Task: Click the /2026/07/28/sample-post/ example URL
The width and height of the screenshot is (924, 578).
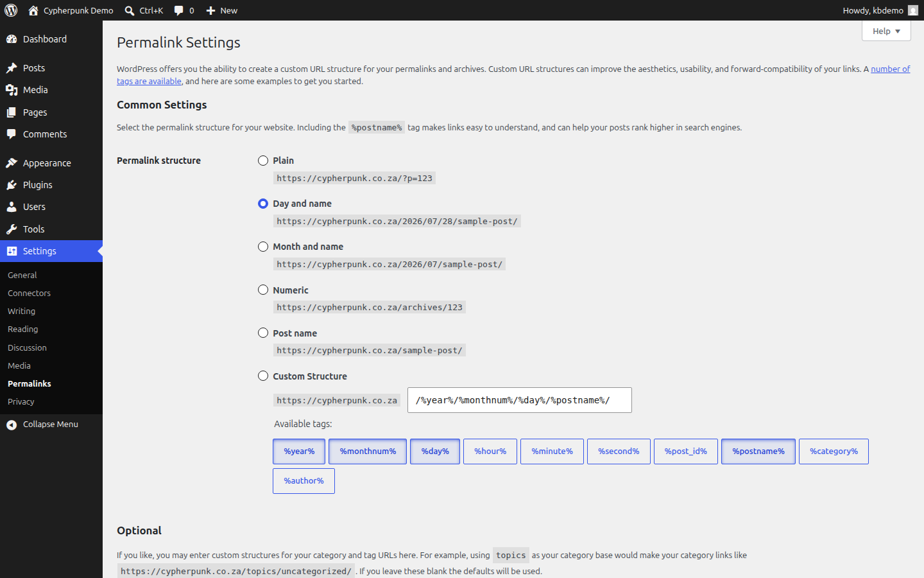Action: pyautogui.click(x=397, y=221)
